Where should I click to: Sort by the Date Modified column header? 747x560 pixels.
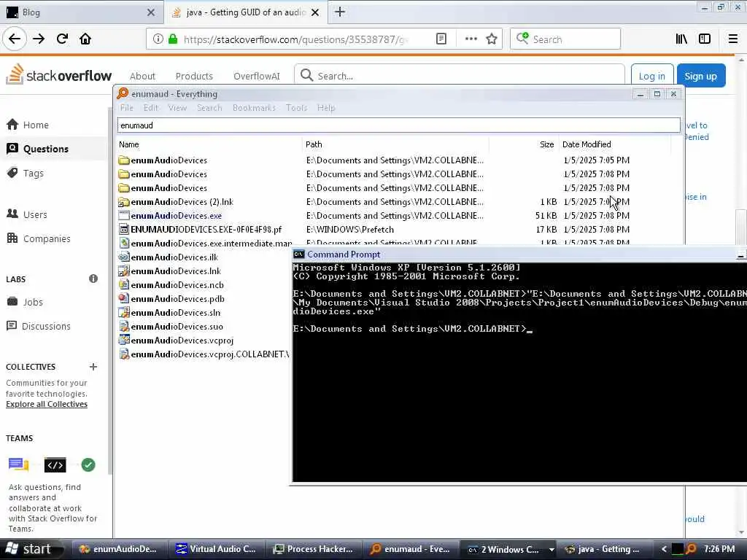[614, 144]
